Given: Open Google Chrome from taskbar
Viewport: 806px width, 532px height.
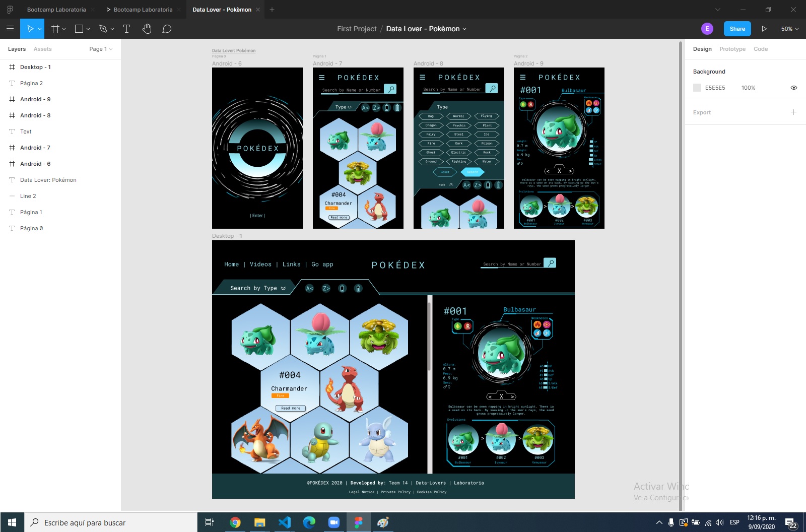Looking at the screenshot, I should (x=235, y=522).
